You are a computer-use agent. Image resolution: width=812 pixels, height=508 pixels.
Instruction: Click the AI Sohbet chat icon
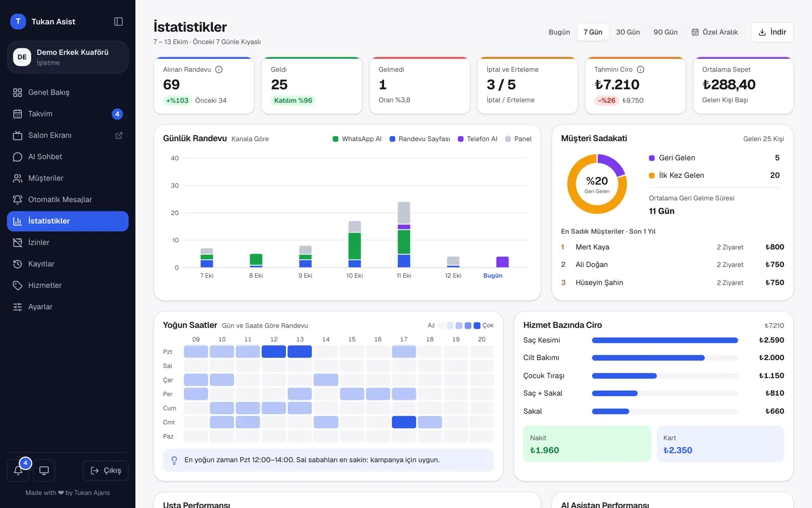click(x=18, y=156)
